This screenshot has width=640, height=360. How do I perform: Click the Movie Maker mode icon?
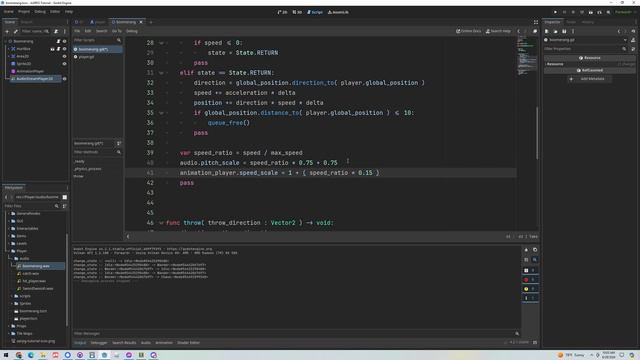click(608, 12)
